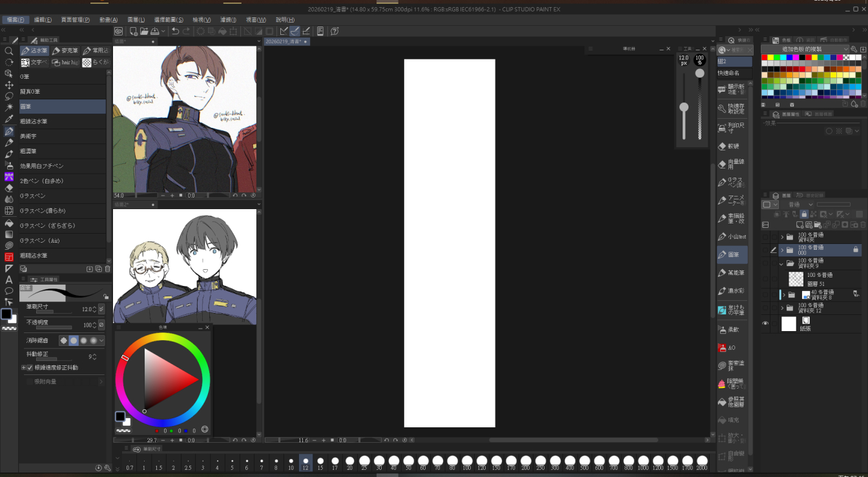Expand the 資料夾 12 layer folder
Viewport: 868px width, 477px height.
coord(782,309)
